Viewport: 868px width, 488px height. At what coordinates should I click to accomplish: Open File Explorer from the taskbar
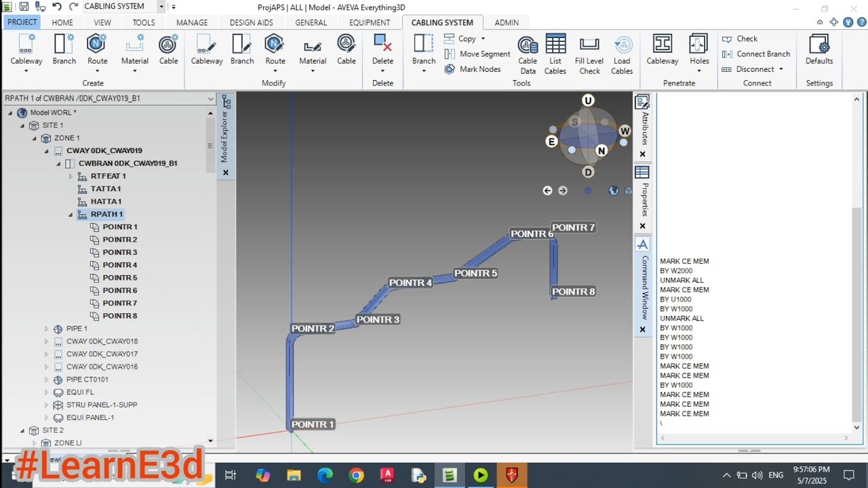(x=293, y=475)
